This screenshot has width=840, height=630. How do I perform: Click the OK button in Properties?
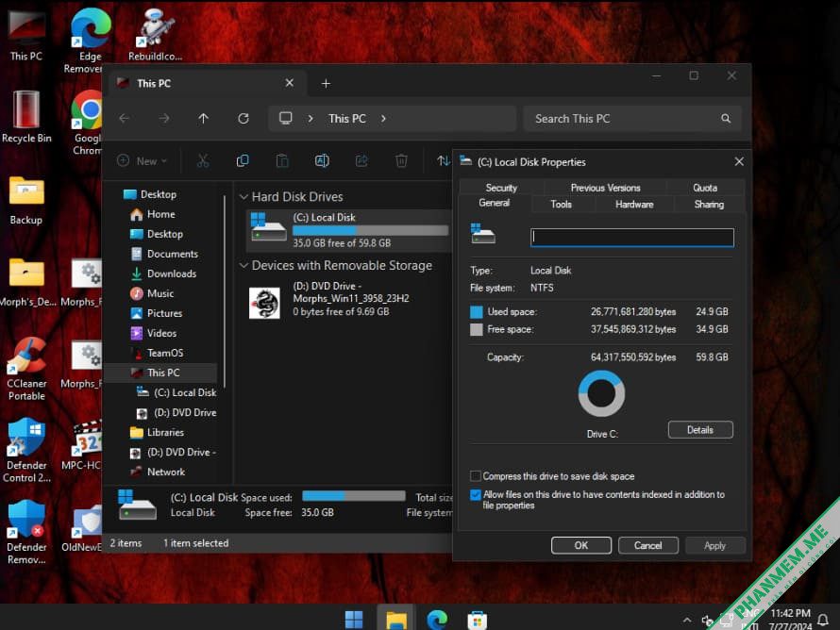[x=581, y=545]
